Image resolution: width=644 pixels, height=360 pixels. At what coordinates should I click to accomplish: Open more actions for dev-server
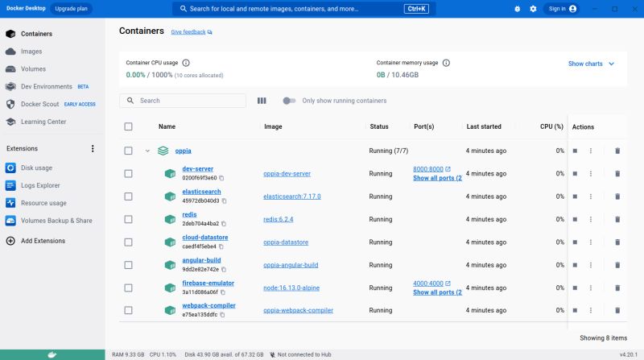pos(591,174)
